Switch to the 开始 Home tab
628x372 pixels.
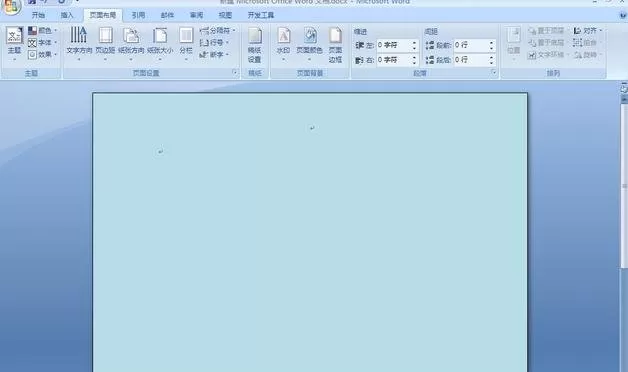(38, 15)
